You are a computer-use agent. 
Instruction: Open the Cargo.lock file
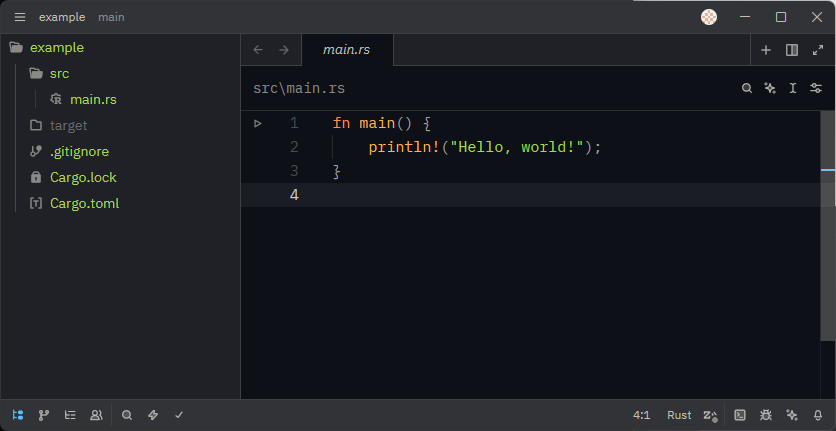(120, 178)
